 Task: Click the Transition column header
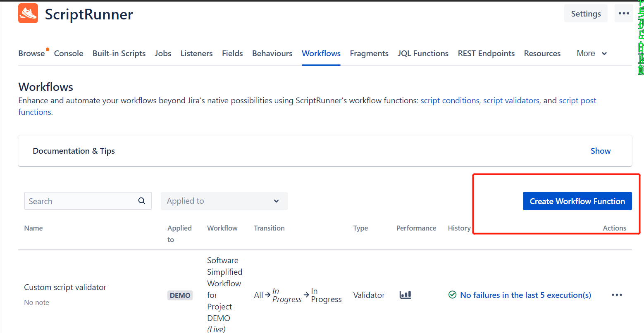point(269,228)
